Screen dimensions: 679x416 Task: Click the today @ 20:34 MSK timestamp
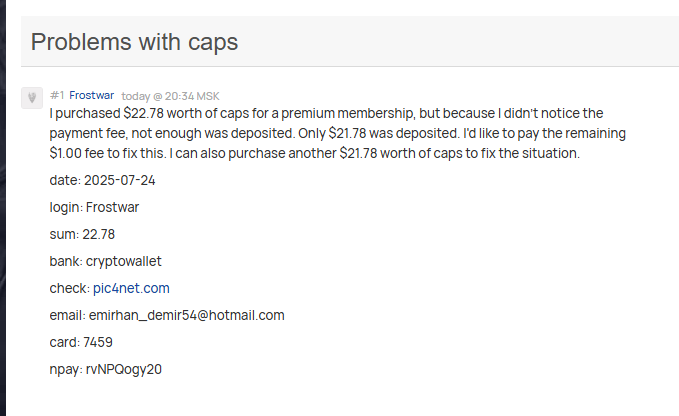(170, 96)
